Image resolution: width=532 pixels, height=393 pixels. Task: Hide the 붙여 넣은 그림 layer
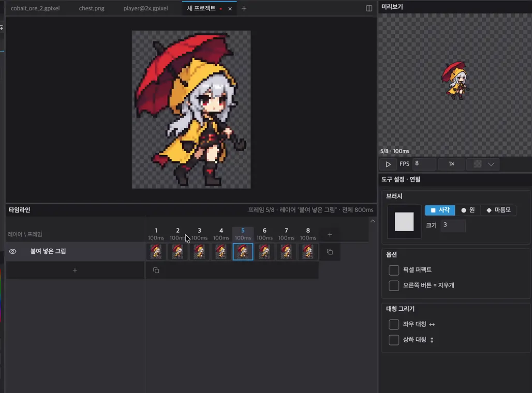[x=12, y=251]
